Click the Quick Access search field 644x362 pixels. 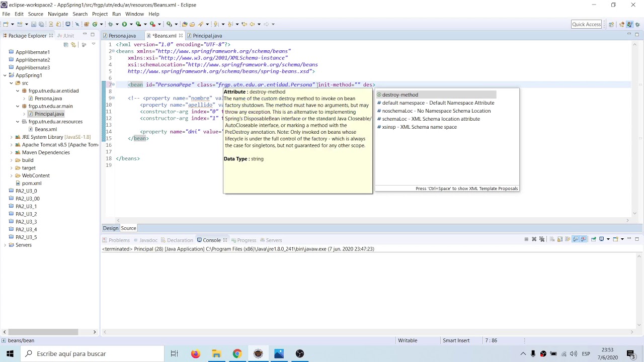(x=586, y=24)
